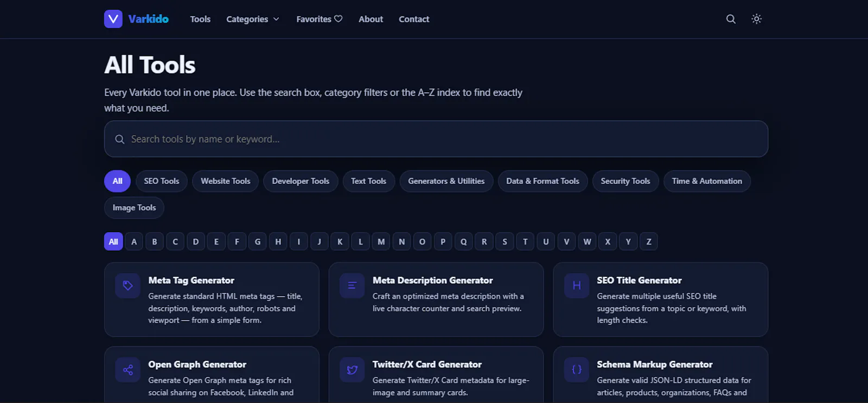Open the Tools nav item
868x403 pixels.
point(200,19)
